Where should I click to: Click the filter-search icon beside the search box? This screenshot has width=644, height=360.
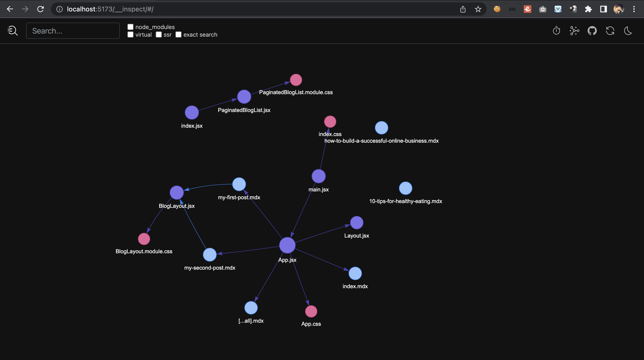point(13,30)
